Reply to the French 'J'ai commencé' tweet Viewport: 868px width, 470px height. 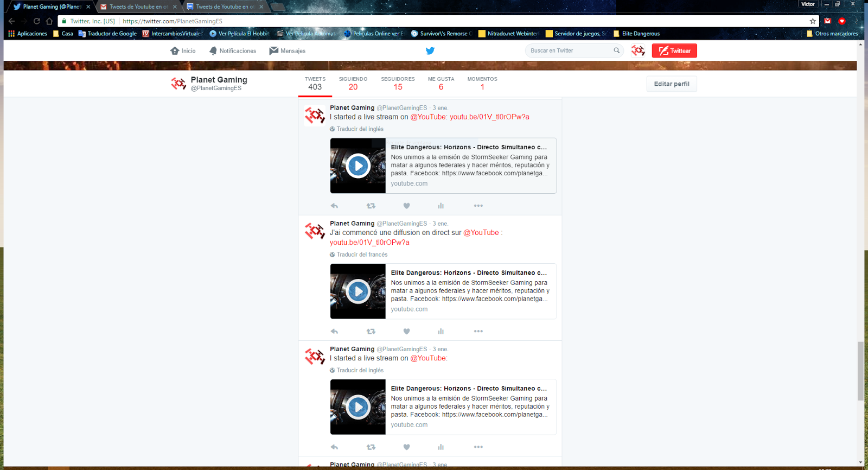pos(334,331)
